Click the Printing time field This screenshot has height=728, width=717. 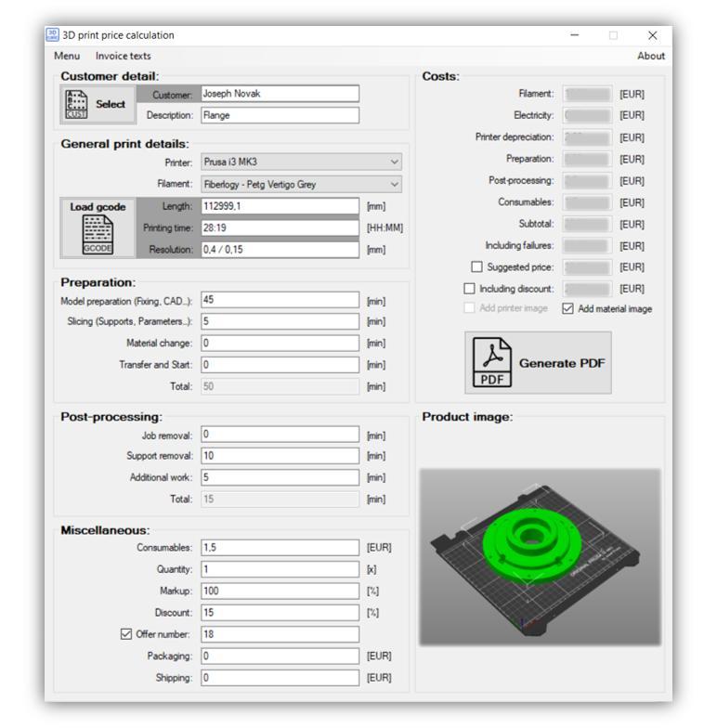click(280, 228)
